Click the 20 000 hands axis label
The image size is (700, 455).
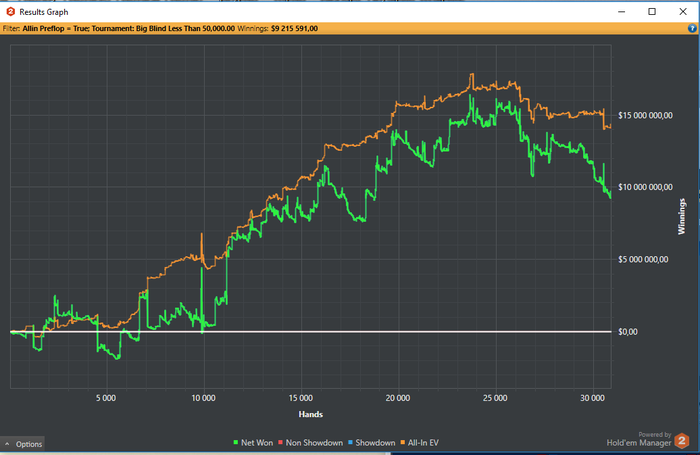(398, 398)
